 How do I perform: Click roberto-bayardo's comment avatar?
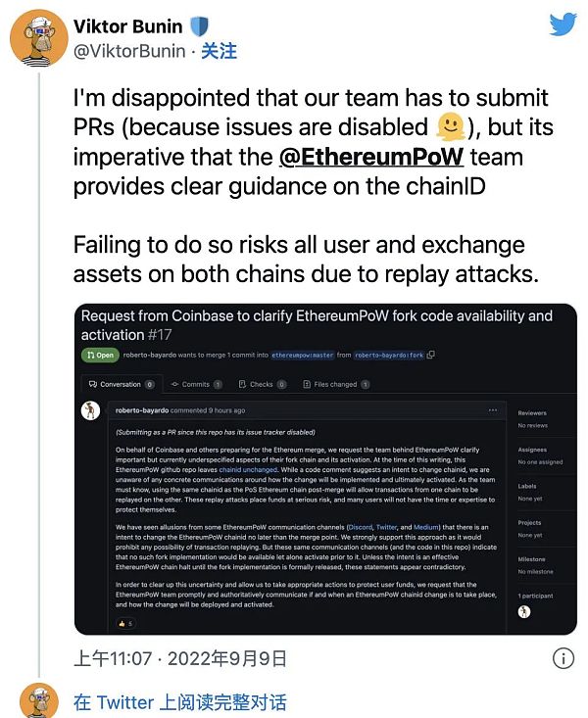pos(91,410)
